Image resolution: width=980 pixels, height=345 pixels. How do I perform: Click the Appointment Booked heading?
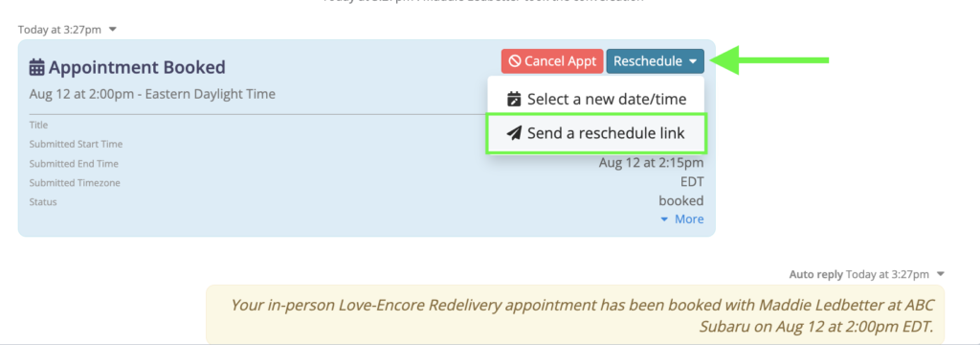coord(127,67)
